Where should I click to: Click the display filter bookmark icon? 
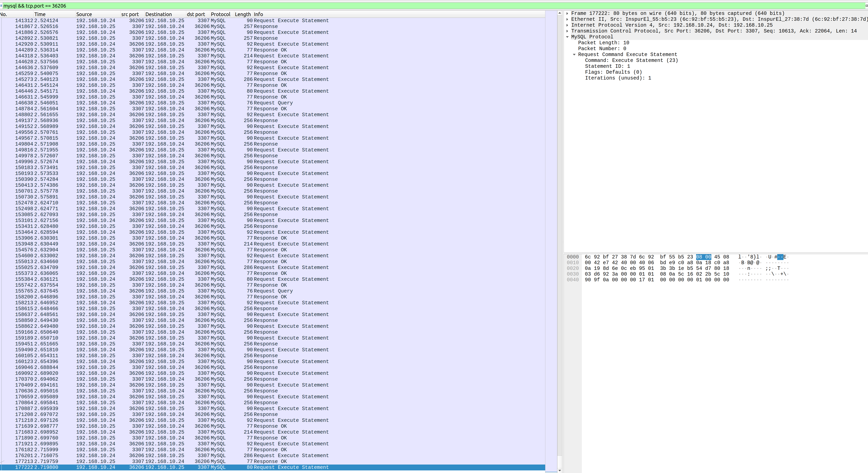point(1,6)
